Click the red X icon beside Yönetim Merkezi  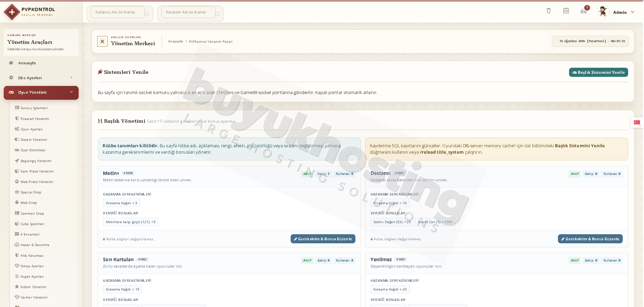point(102,41)
